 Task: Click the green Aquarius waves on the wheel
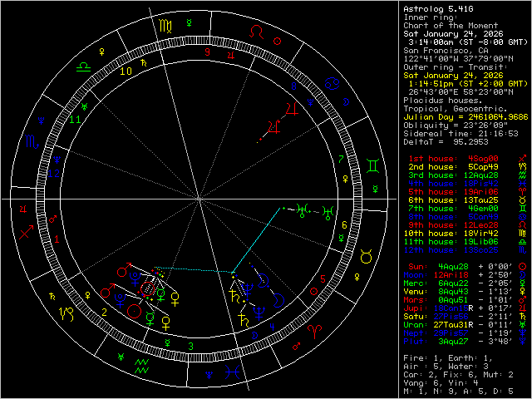pyautogui.click(x=142, y=364)
